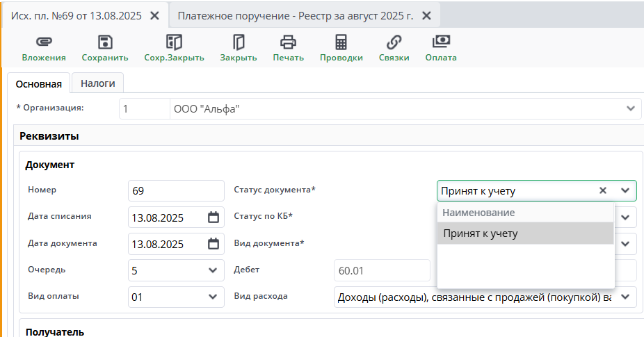
Task: Open the Вложения attachments paperclip icon
Action: [43, 42]
